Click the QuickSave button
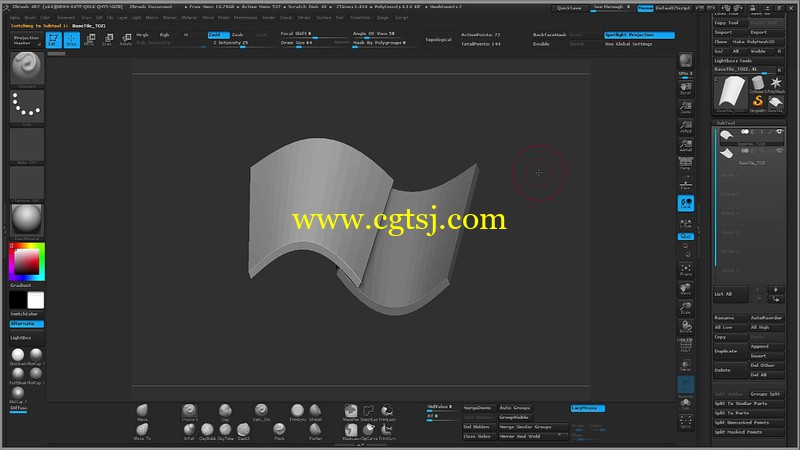Viewport: 800px width, 450px height. tap(569, 8)
